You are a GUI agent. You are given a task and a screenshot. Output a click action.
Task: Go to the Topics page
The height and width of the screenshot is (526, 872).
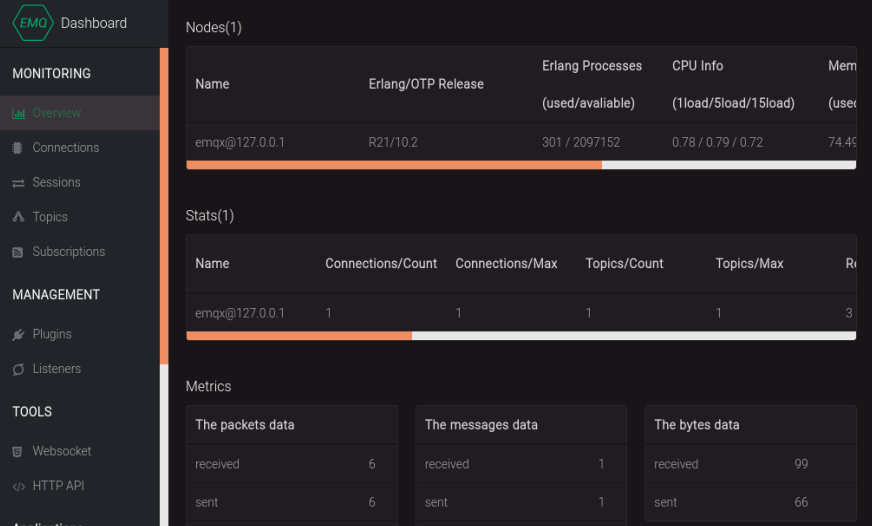pyautogui.click(x=50, y=217)
